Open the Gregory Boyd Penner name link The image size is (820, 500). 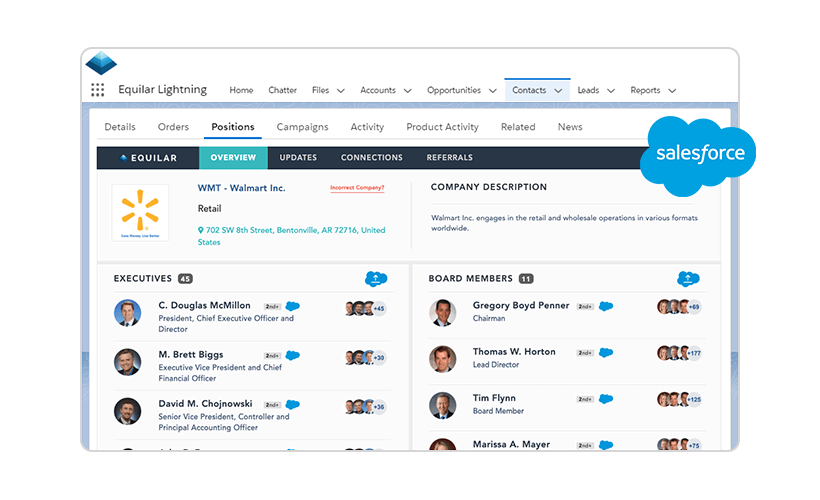[521, 305]
